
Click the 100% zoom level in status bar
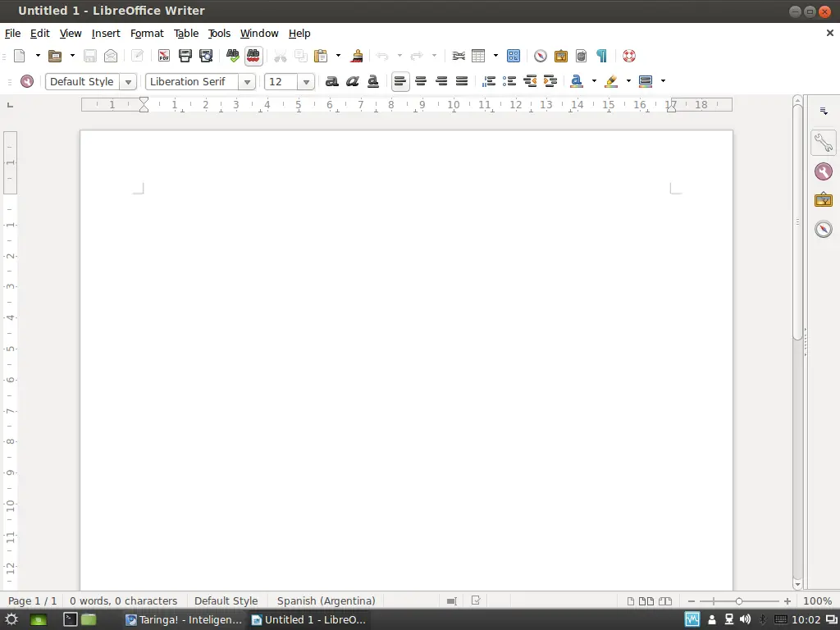click(x=817, y=600)
